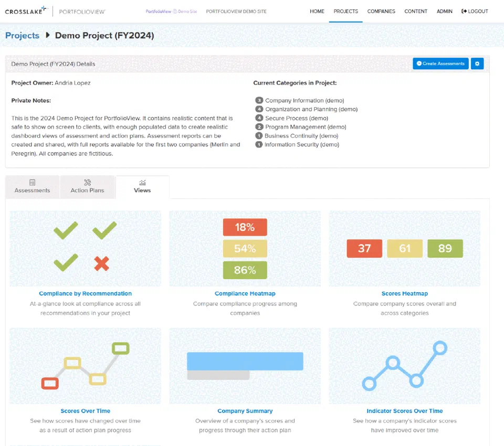Image resolution: width=504 pixels, height=446 pixels.
Task: Click the Views chart icon
Action: tap(142, 183)
